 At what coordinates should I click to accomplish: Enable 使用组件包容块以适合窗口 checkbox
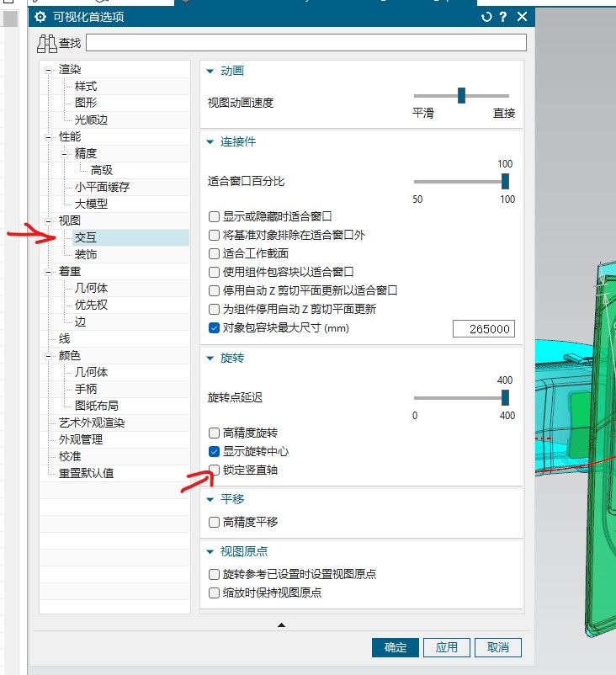click(x=214, y=272)
